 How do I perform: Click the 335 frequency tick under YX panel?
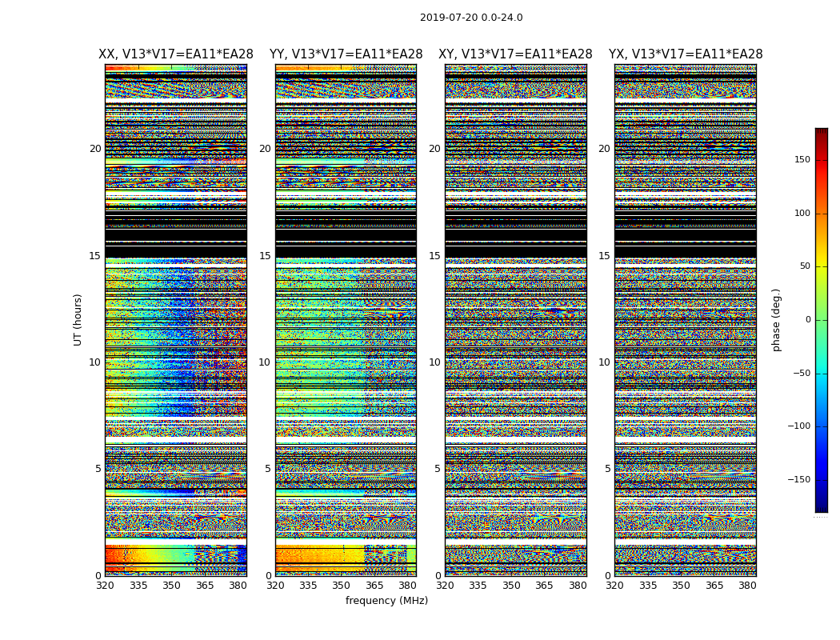648,586
